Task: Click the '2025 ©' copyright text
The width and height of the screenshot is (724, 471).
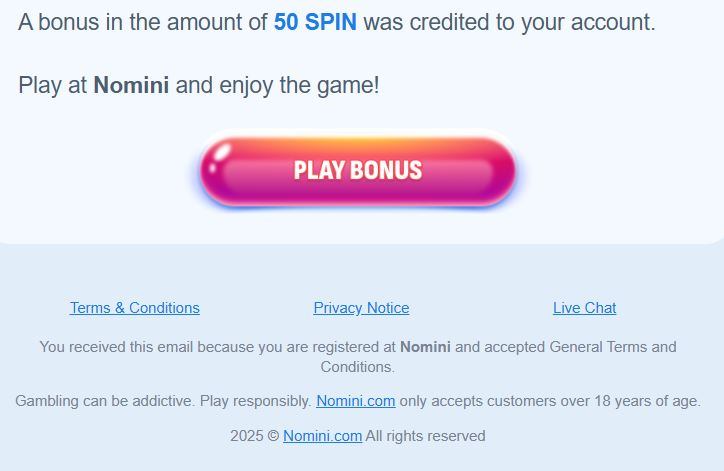Action: (x=254, y=436)
